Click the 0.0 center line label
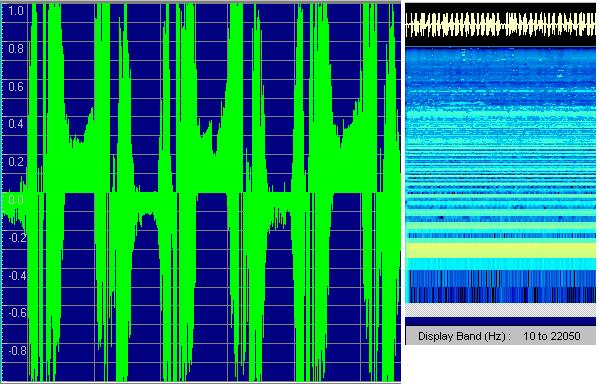 tap(16, 199)
